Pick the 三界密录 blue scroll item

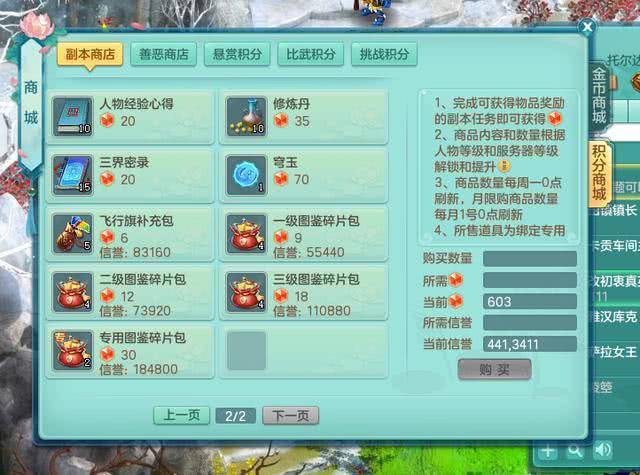coord(73,175)
